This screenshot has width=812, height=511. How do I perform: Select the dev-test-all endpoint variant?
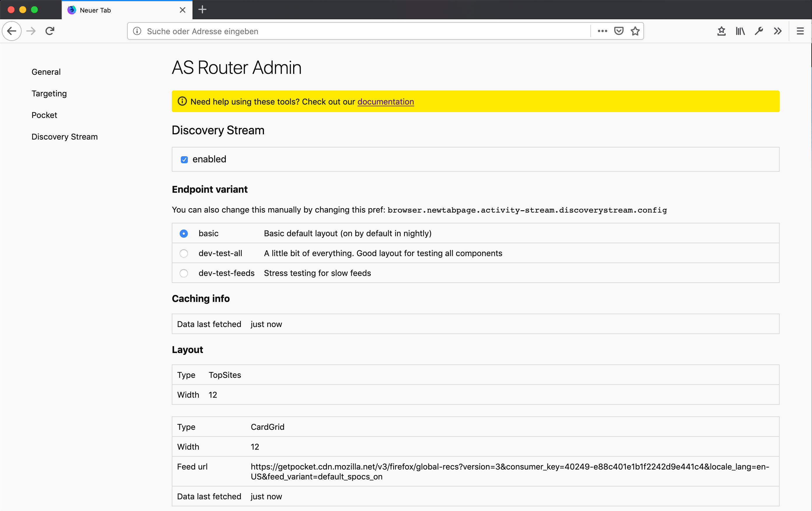pyautogui.click(x=184, y=253)
